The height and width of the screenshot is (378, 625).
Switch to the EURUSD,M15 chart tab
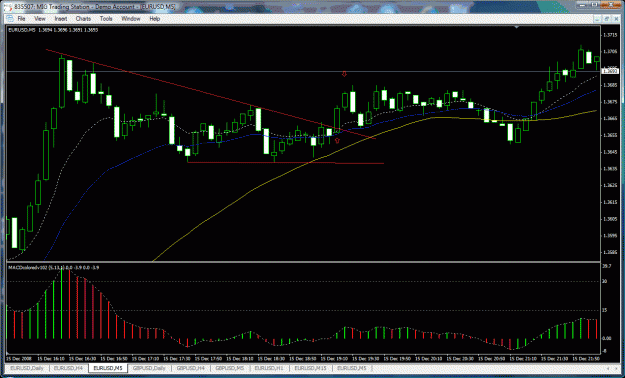311,368
